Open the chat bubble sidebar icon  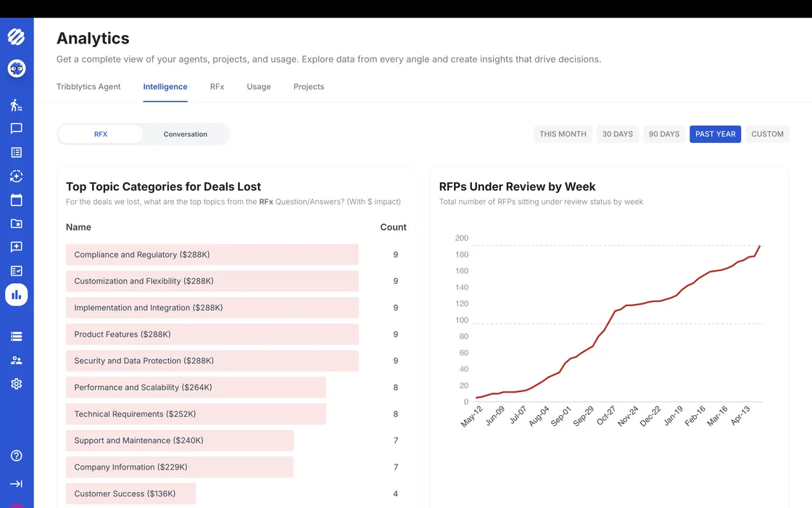click(x=17, y=128)
